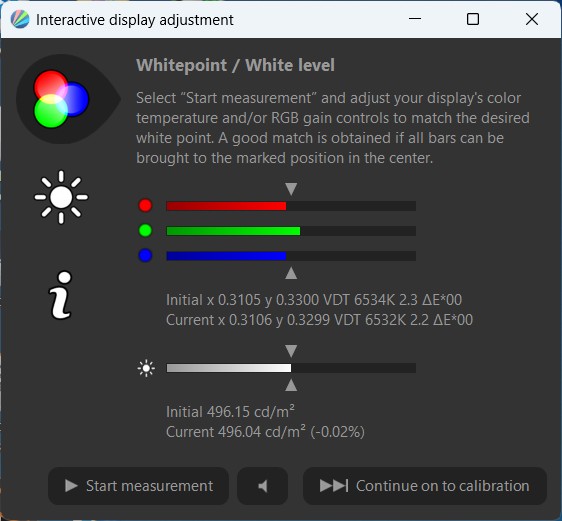Click the green channel dot indicator

point(145,230)
